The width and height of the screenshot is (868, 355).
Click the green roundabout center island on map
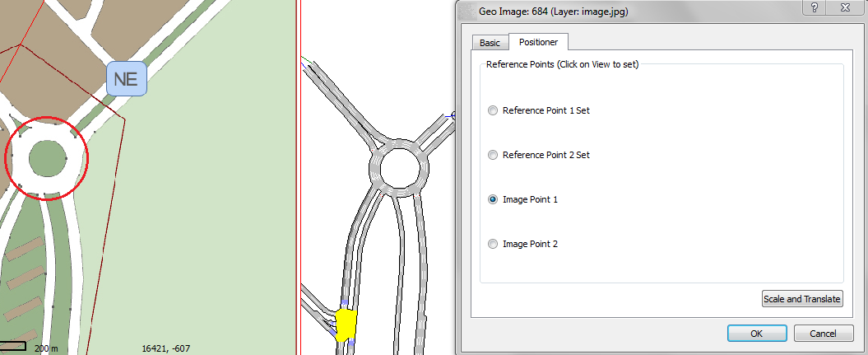(x=48, y=158)
